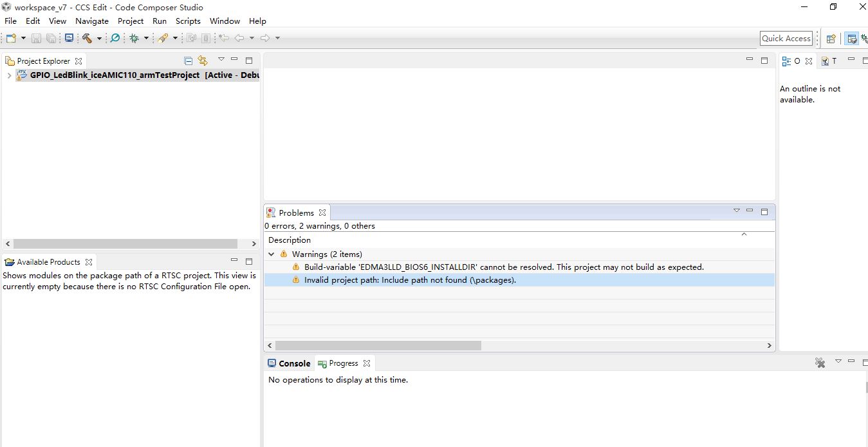Minimize the editor area
868x447 pixels.
[x=750, y=59]
